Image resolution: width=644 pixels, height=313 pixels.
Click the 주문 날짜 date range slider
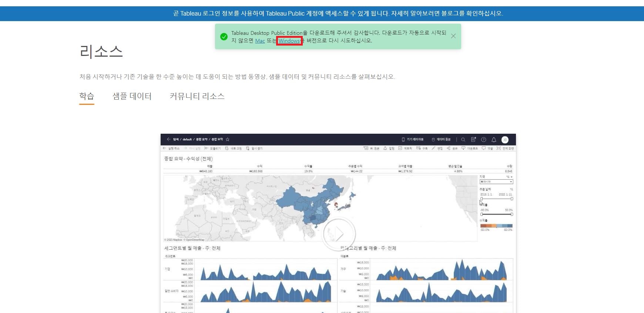tap(497, 199)
